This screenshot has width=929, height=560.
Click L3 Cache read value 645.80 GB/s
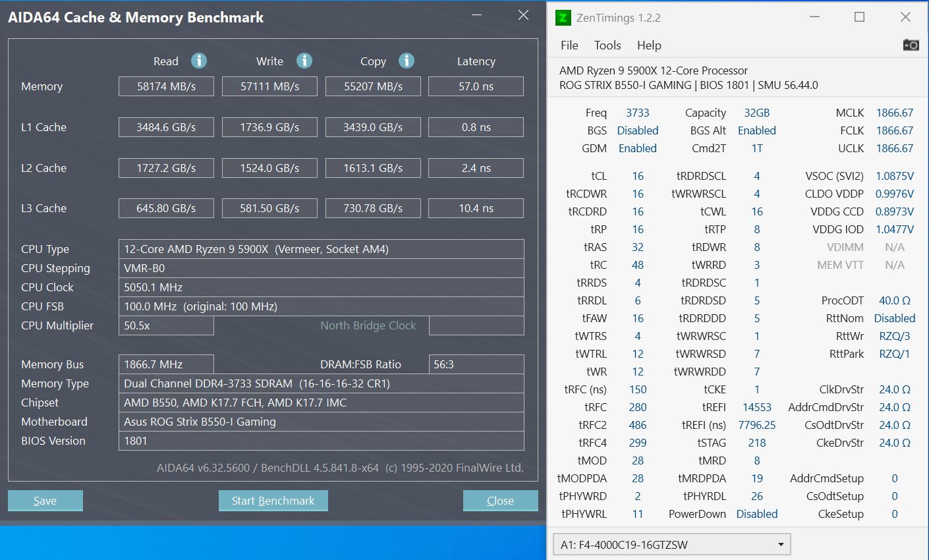tap(166, 208)
